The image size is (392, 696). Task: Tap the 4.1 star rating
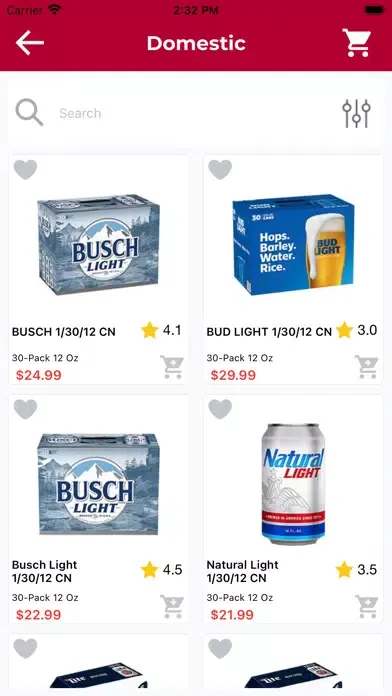coord(161,330)
